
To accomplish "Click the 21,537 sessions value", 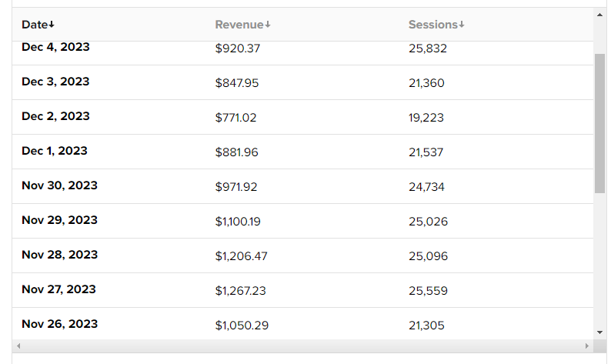I will click(x=426, y=152).
